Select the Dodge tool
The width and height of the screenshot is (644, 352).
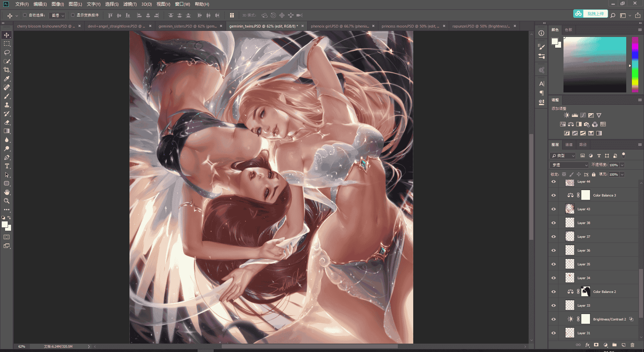pos(7,148)
